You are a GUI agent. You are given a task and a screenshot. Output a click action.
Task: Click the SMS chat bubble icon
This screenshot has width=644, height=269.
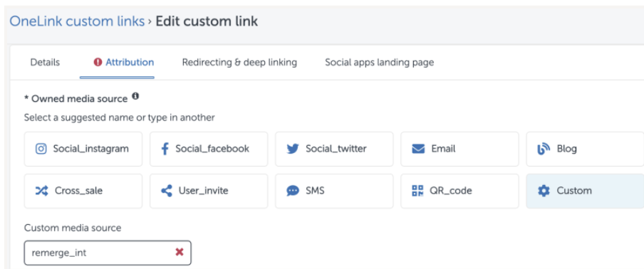click(293, 191)
